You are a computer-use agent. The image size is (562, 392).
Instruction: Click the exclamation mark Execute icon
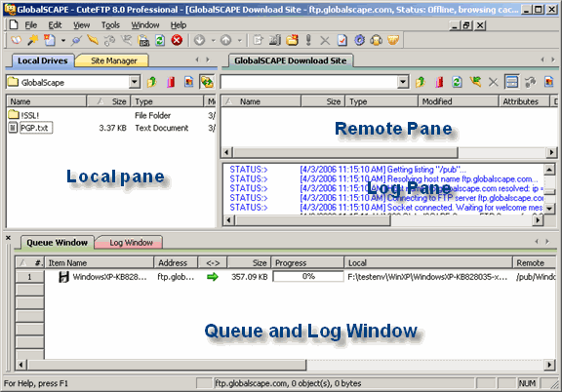(308, 40)
